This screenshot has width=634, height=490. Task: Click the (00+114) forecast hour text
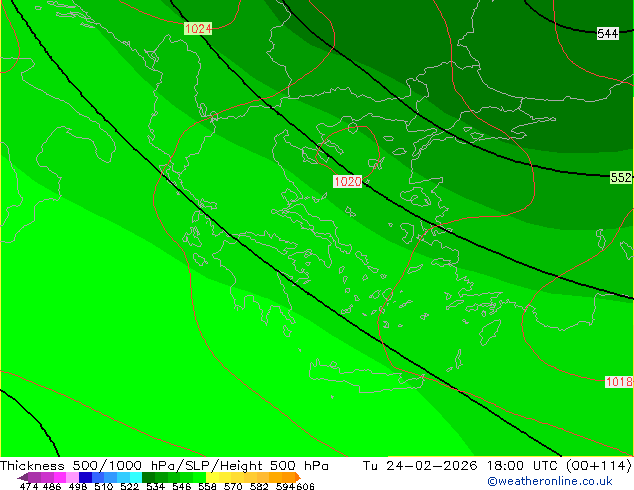coord(598,466)
